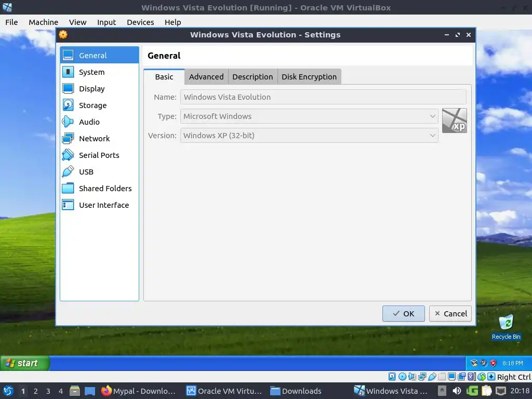This screenshot has height=399, width=532.
Task: Open the file manager drawer launcher
Action: [75, 391]
